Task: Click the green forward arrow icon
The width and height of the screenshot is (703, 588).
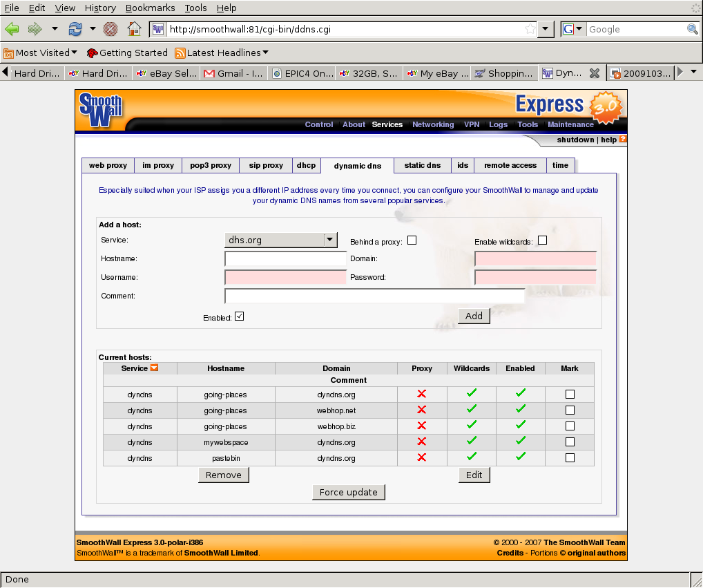Action: coord(35,29)
